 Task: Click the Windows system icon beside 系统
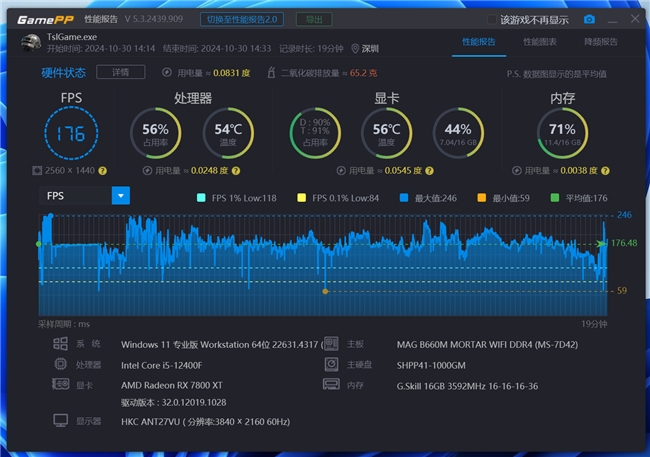[61, 343]
